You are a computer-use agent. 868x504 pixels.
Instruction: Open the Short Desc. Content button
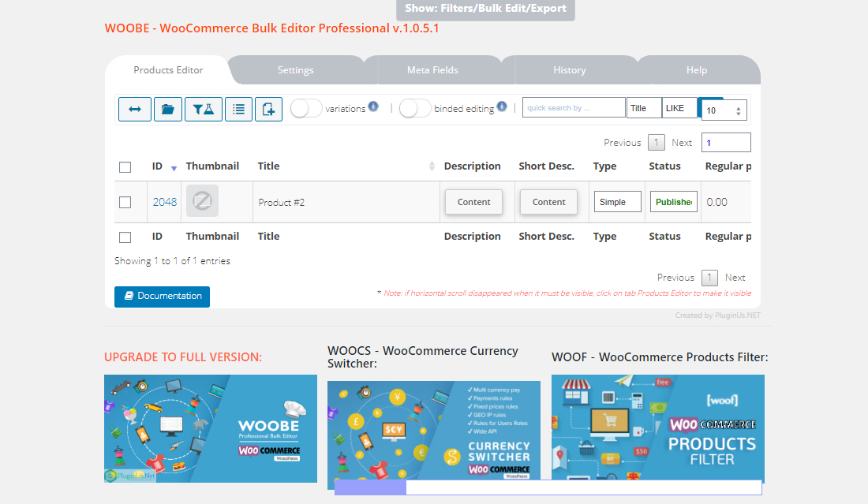548,202
